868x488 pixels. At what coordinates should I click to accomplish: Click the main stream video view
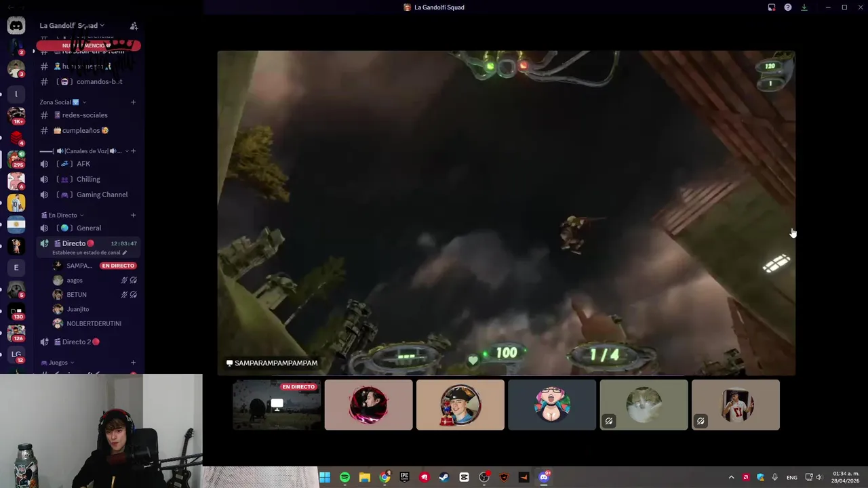tap(506, 213)
